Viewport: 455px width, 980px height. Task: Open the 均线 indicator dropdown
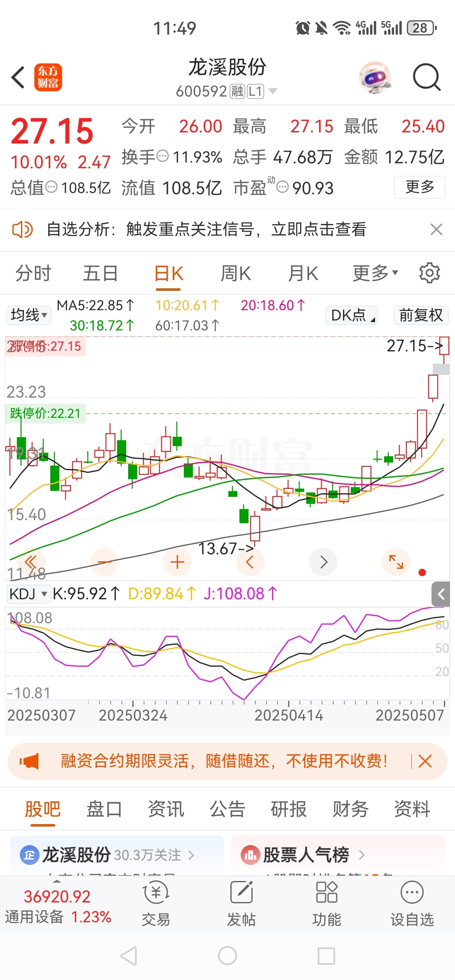point(28,315)
